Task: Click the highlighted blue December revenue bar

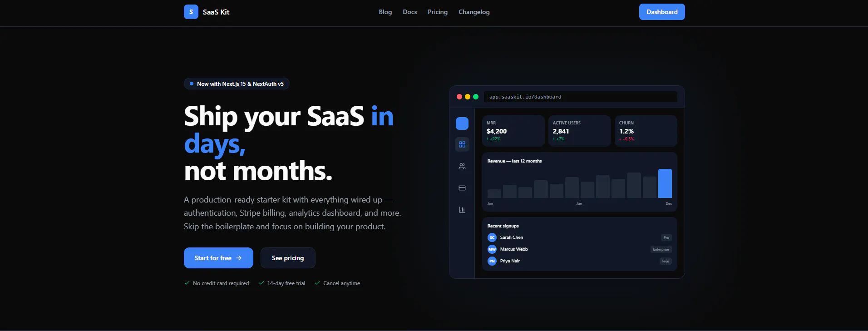Action: tap(665, 183)
